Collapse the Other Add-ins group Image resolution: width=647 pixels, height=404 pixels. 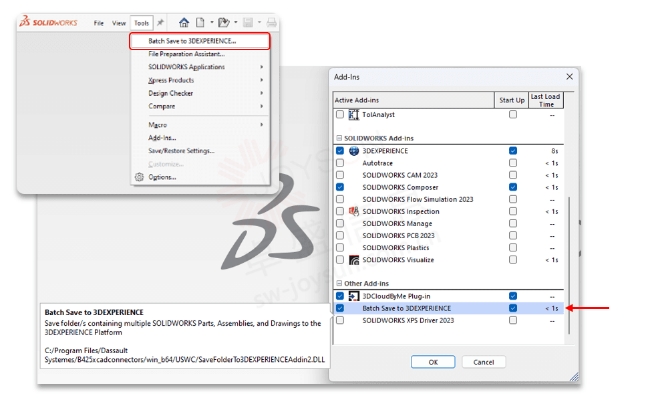tap(339, 284)
